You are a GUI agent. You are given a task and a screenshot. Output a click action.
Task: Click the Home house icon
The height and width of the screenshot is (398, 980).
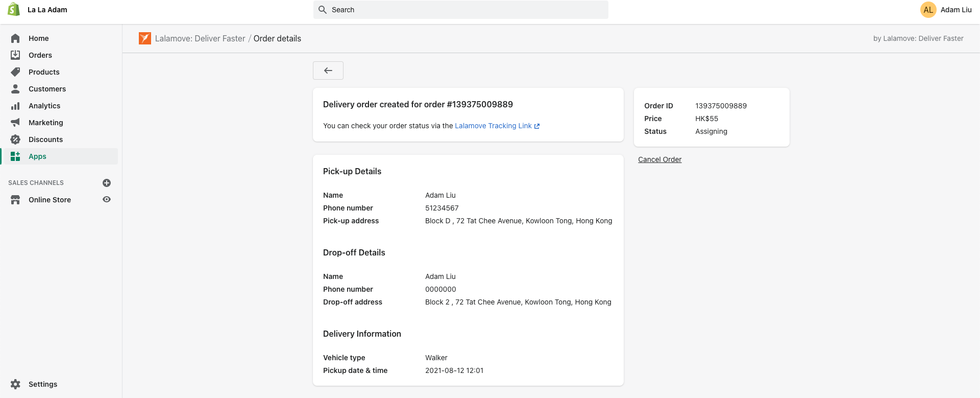pos(15,38)
